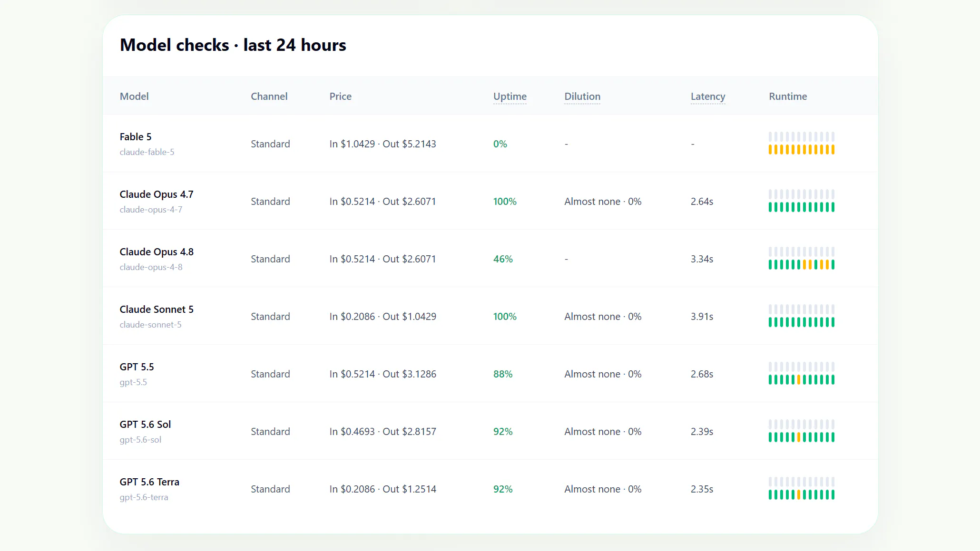
Task: Click the 2.64s latency value
Action: click(x=702, y=202)
